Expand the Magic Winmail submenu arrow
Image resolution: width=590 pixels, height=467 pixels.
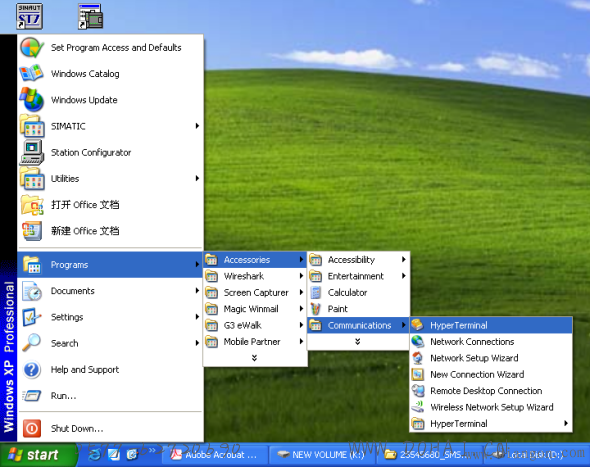301,309
